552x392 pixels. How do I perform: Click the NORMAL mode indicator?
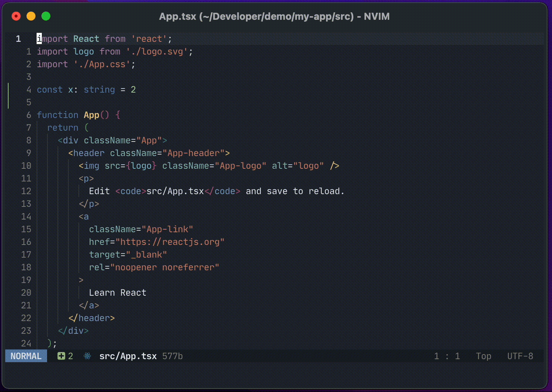click(x=26, y=356)
